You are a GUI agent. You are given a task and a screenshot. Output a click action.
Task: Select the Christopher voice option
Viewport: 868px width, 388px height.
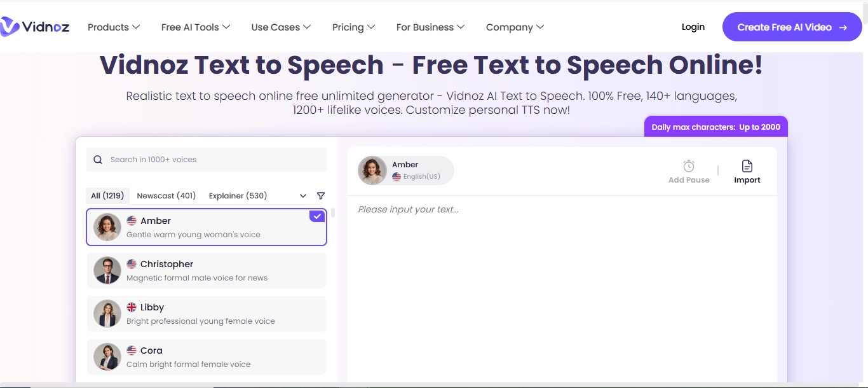[x=207, y=270]
